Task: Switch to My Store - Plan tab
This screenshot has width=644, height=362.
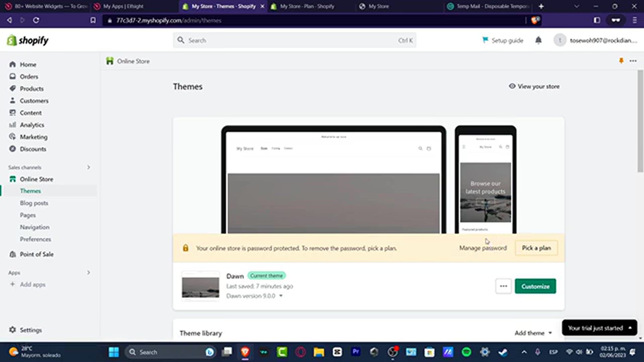Action: pos(307,6)
